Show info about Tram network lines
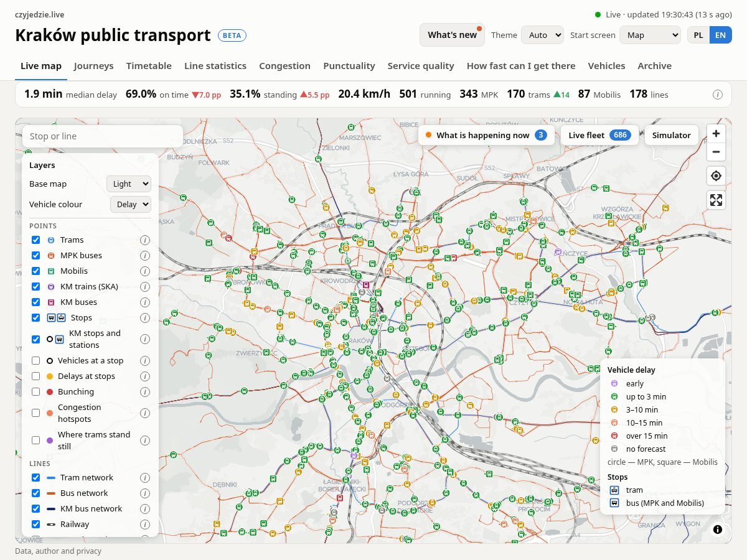 coord(145,478)
